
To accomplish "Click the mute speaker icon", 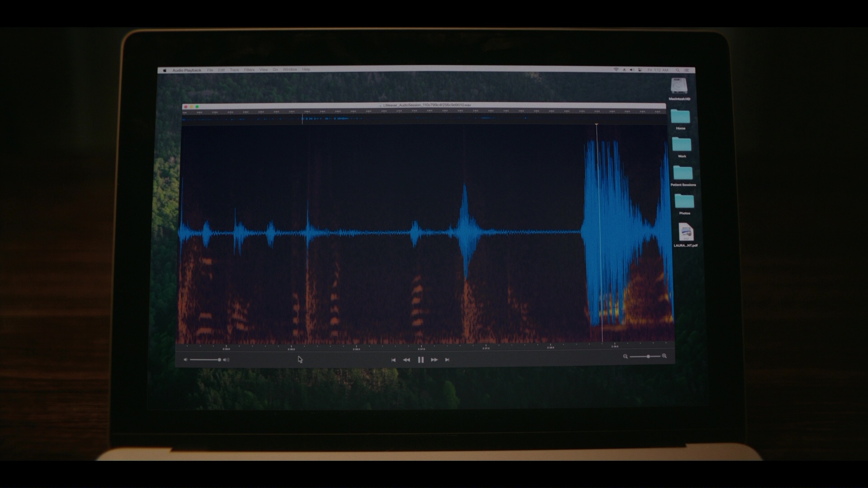I will click(185, 360).
